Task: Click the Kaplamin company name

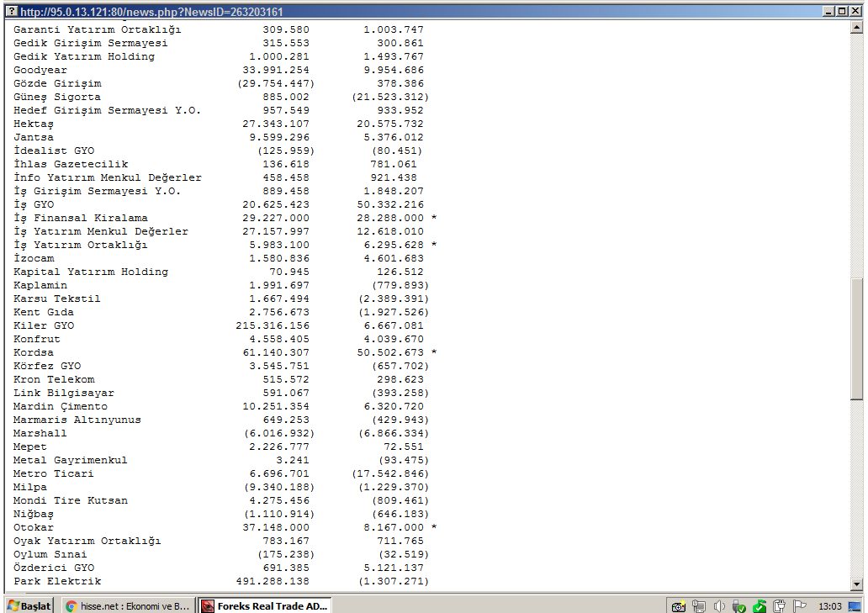Action: [40, 285]
